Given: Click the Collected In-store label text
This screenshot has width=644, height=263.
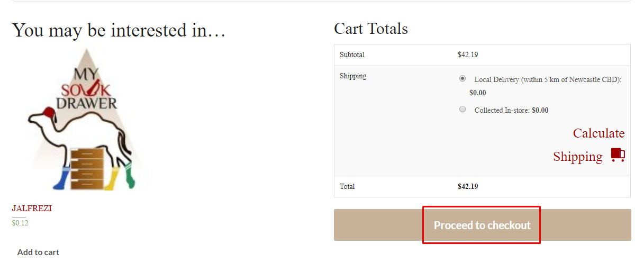Looking at the screenshot, I should [511, 111].
